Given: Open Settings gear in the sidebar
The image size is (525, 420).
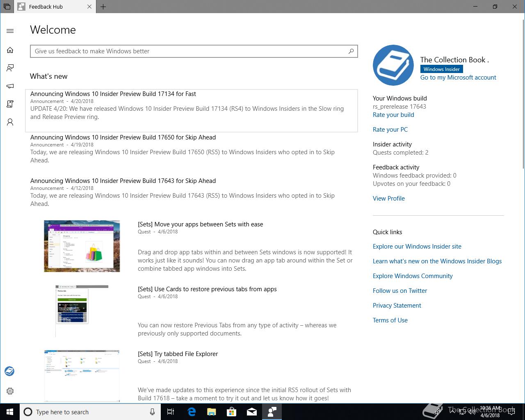Looking at the screenshot, I should 10,391.
